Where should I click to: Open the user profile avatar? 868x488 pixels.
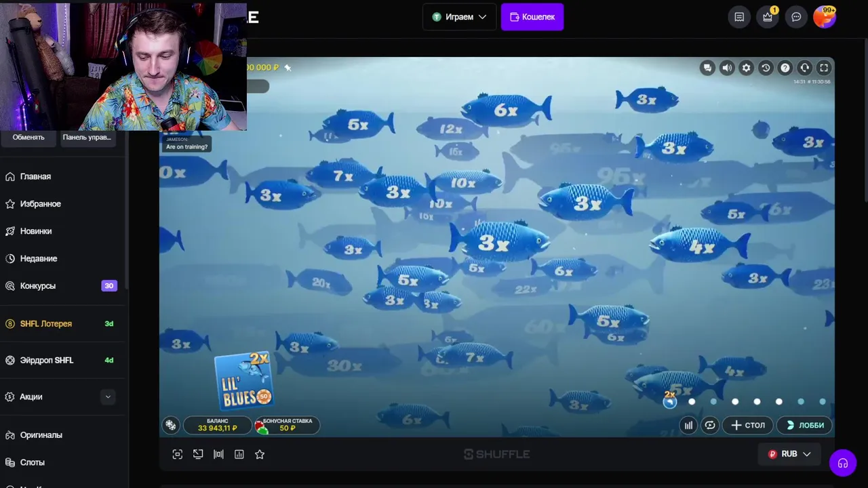point(825,17)
